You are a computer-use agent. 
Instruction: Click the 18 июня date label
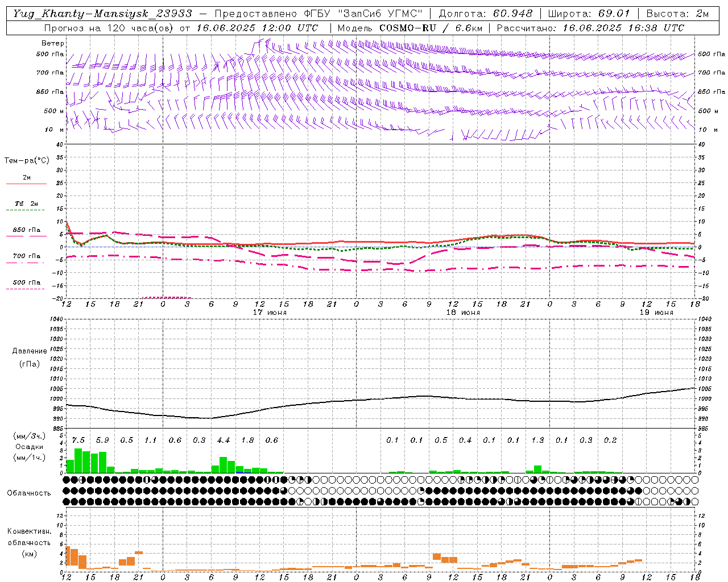tap(463, 313)
